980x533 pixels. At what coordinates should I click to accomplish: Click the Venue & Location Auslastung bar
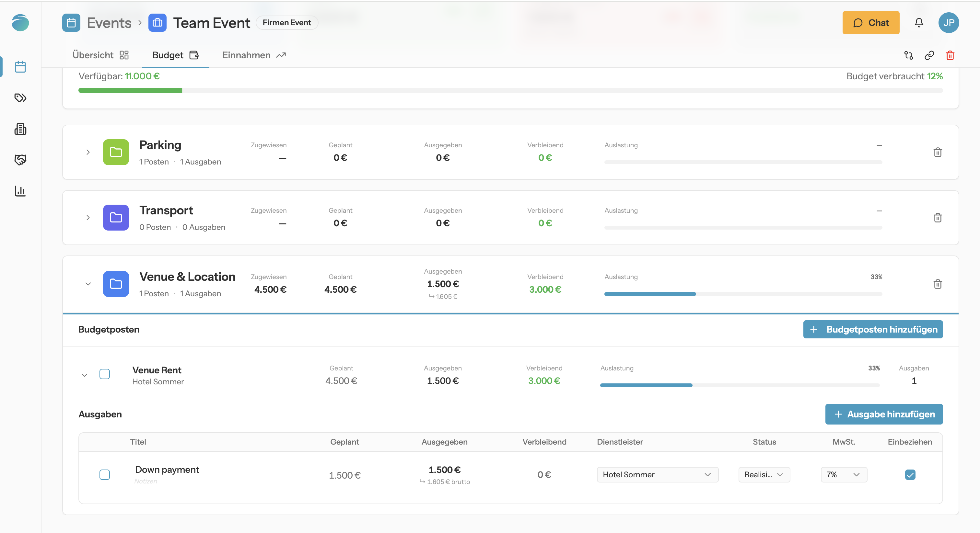743,294
